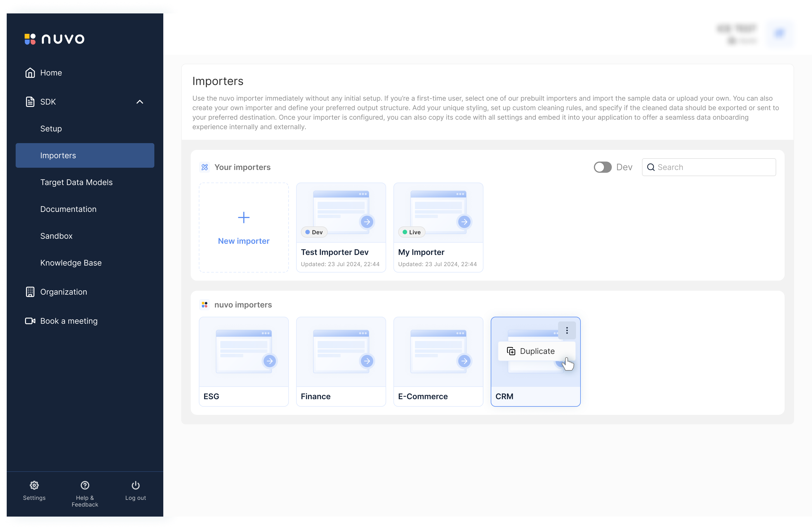Image resolution: width=812 pixels, height=530 pixels.
Task: Click the Test Importer Dev title
Action: coord(334,252)
